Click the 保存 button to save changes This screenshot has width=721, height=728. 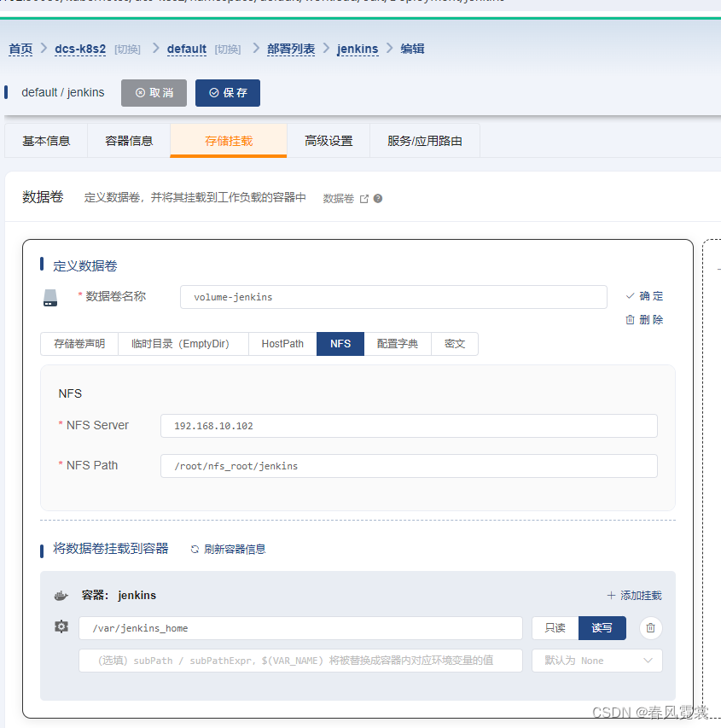(x=227, y=93)
